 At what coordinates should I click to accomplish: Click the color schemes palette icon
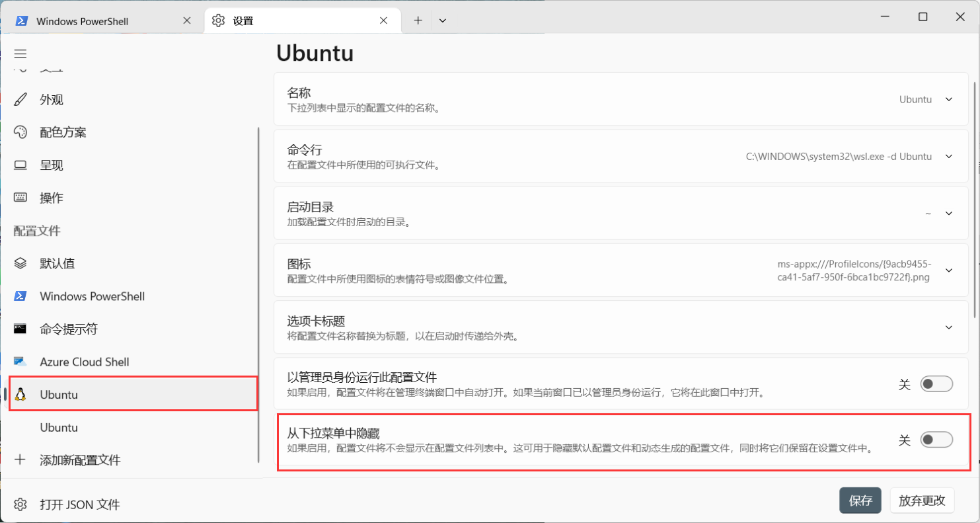[20, 132]
